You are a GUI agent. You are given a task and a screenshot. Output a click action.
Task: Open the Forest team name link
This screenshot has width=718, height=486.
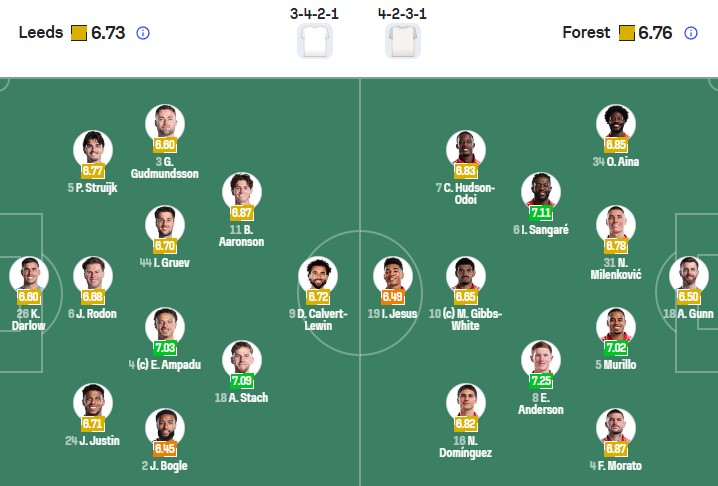click(586, 33)
